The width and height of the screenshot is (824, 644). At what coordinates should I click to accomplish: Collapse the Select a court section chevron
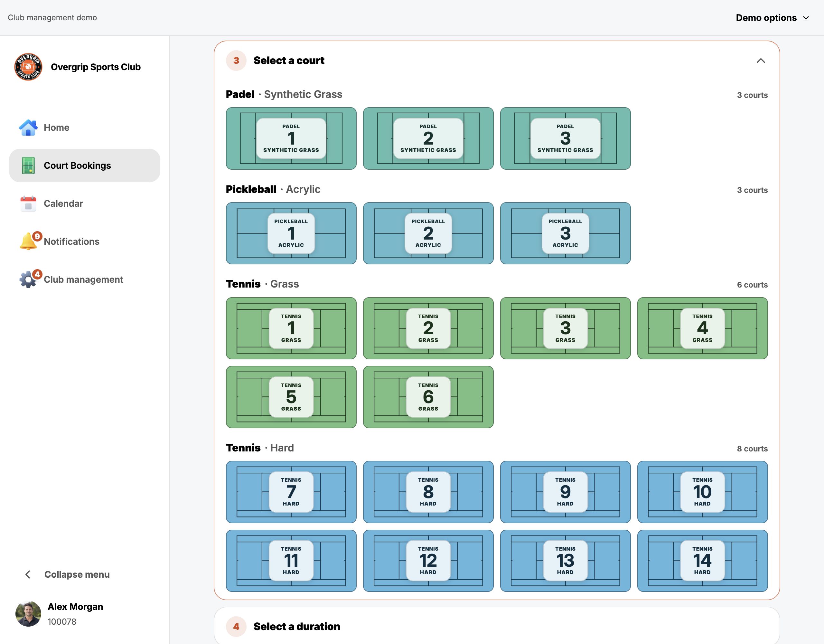(x=761, y=61)
